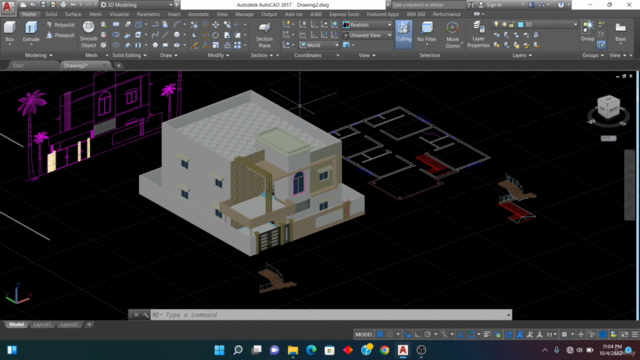This screenshot has width=640, height=360.
Task: Select the Extrude tool
Action: point(31,32)
